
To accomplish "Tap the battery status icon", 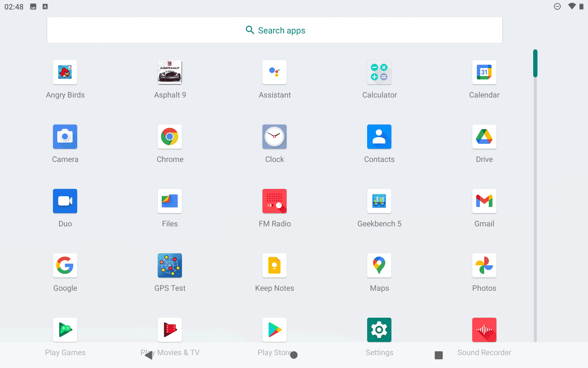I will [x=581, y=6].
